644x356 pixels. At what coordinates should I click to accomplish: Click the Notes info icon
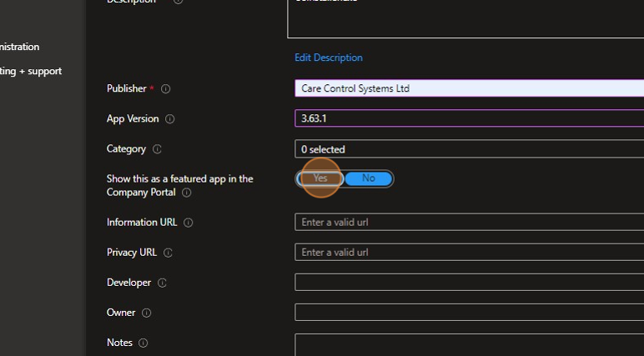[x=143, y=343]
